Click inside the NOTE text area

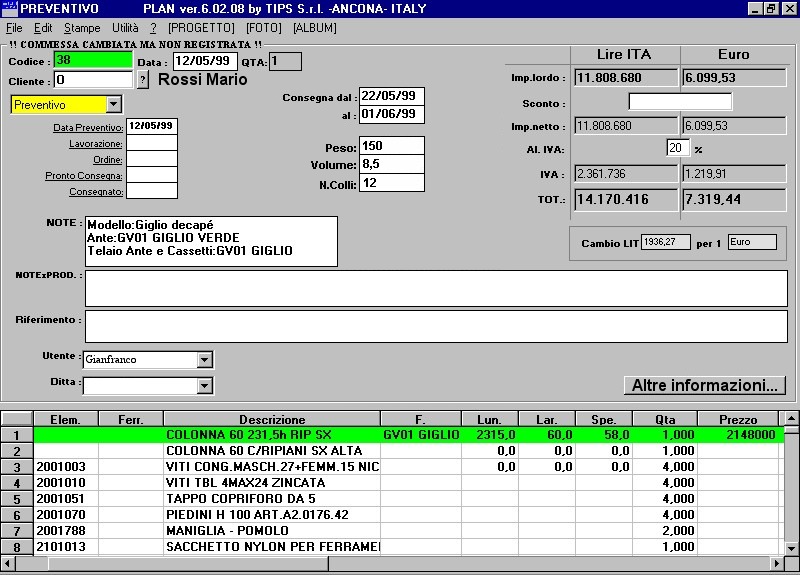coord(211,241)
